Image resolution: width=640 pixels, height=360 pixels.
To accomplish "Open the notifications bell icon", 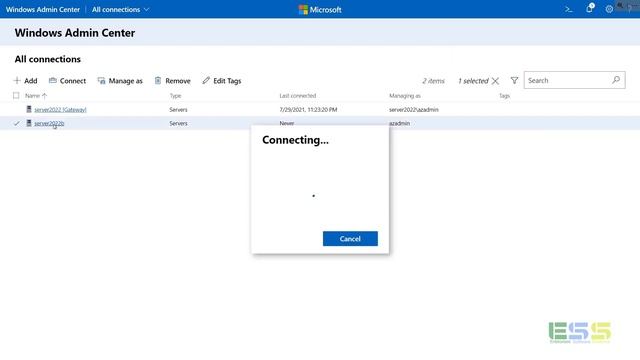I will pyautogui.click(x=589, y=8).
